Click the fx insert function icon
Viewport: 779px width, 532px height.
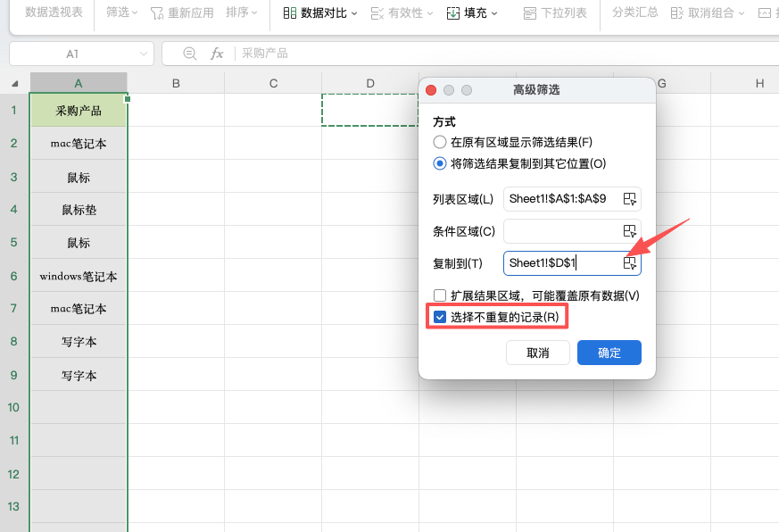click(217, 54)
